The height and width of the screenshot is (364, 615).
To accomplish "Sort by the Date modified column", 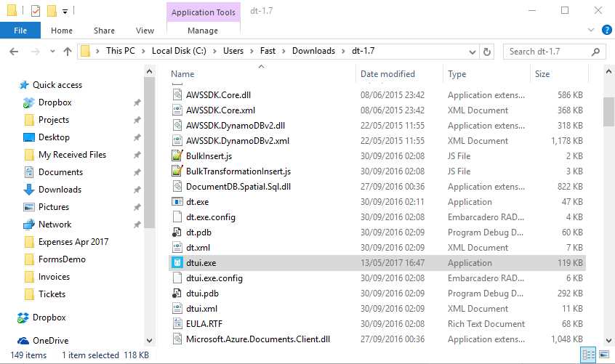I will 387,74.
